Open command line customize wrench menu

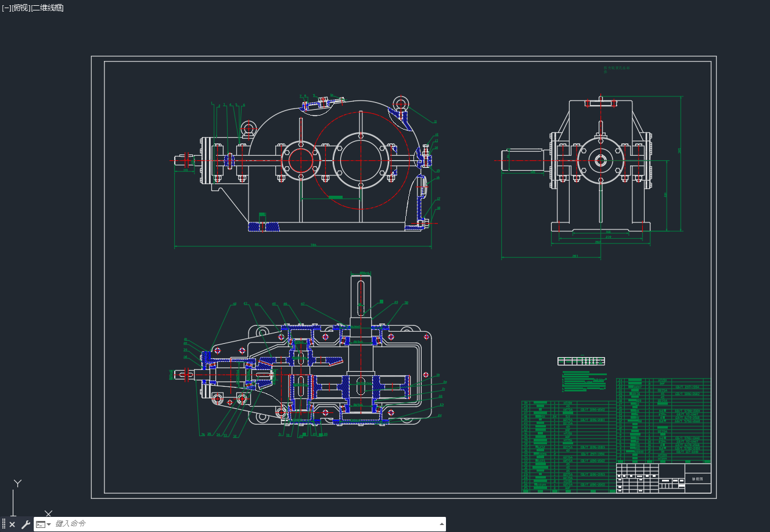click(26, 524)
